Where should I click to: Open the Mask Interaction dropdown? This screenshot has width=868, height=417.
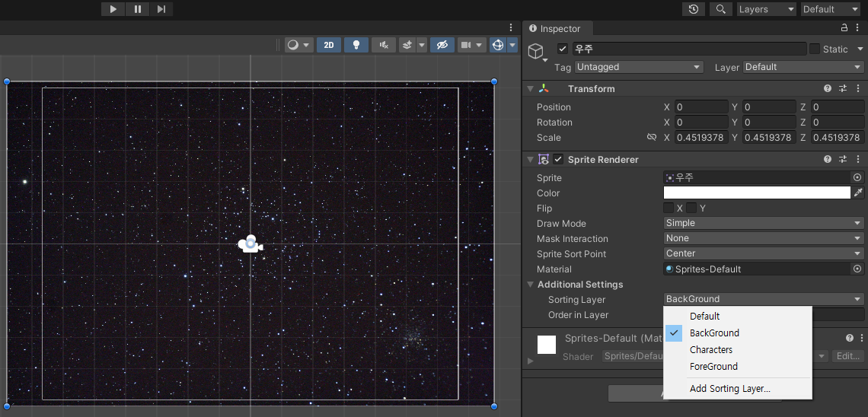(x=764, y=238)
